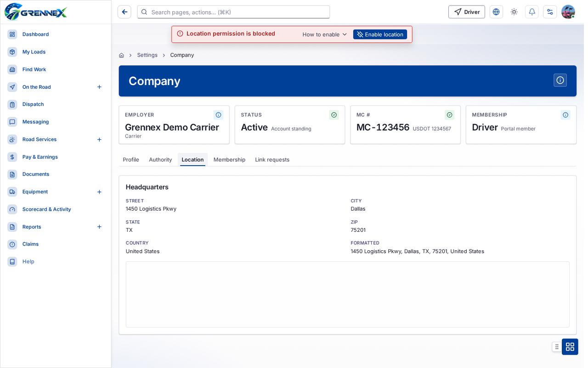This screenshot has width=588, height=368.
Task: Open the notifications bell
Action: click(532, 12)
